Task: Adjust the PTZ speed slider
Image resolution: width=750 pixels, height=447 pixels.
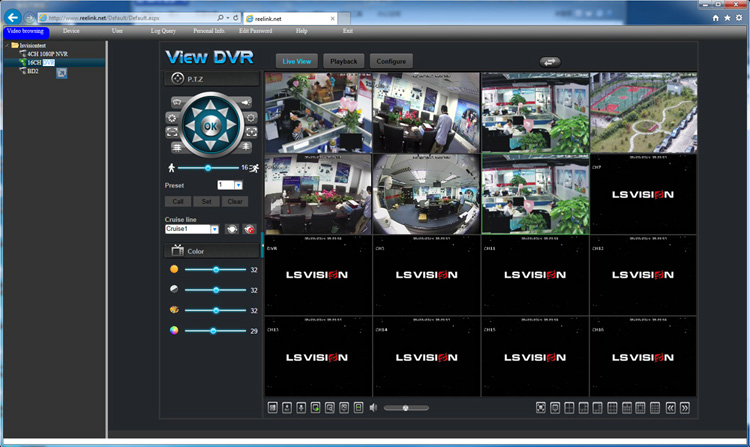Action: [208, 168]
